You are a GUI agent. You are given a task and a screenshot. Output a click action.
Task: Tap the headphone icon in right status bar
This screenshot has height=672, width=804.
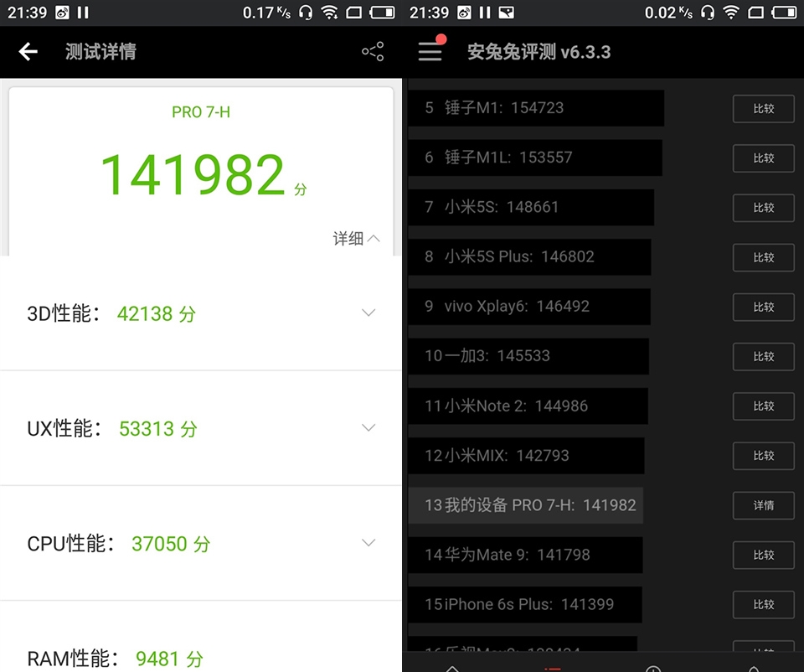click(708, 13)
